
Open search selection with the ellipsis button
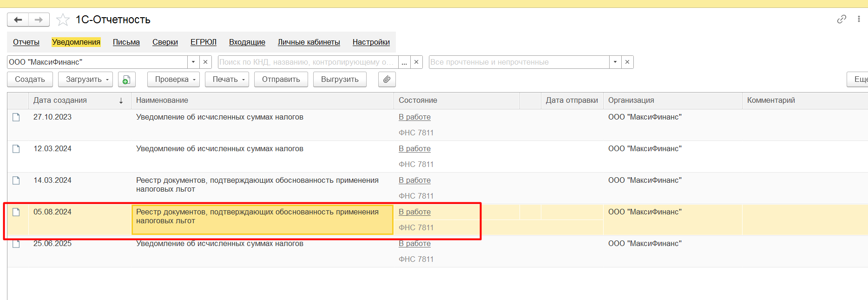pyautogui.click(x=404, y=62)
